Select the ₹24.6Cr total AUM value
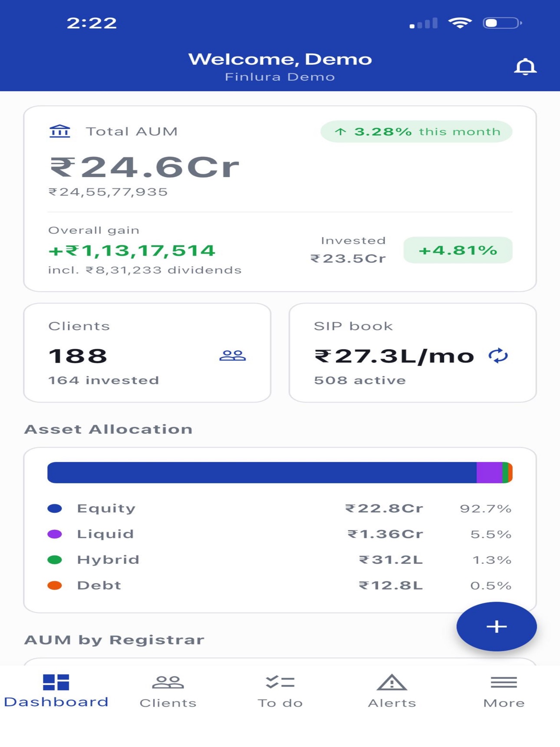This screenshot has height=747, width=560. coord(145,167)
